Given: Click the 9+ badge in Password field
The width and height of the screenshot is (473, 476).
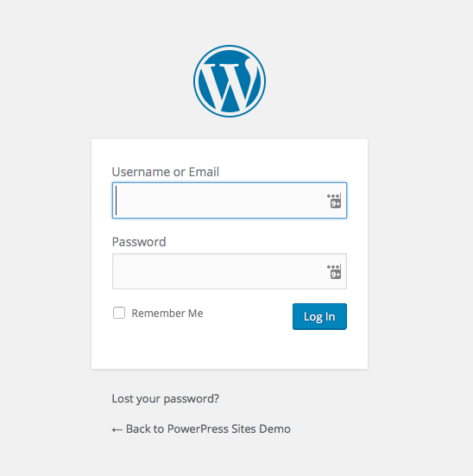Looking at the screenshot, I should pos(336,275).
